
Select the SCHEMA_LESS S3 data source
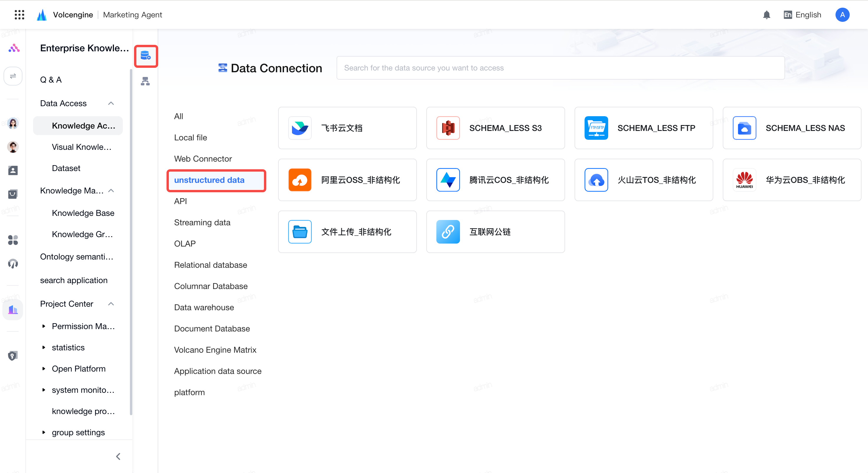click(495, 128)
